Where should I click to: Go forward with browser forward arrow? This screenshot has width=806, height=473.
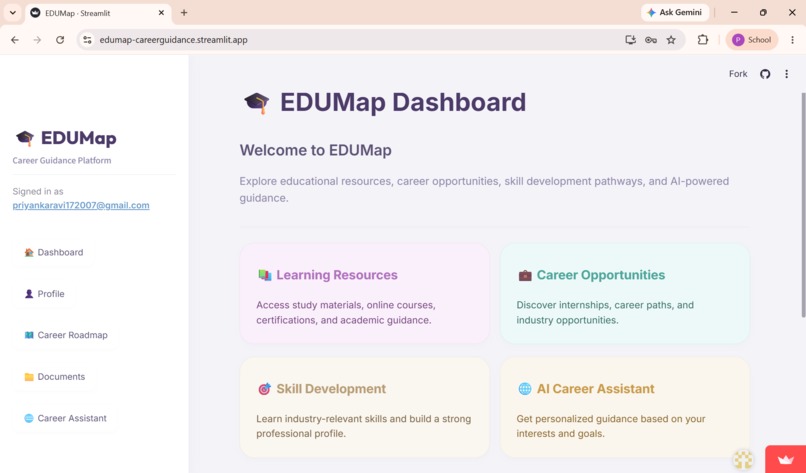pyautogui.click(x=37, y=40)
